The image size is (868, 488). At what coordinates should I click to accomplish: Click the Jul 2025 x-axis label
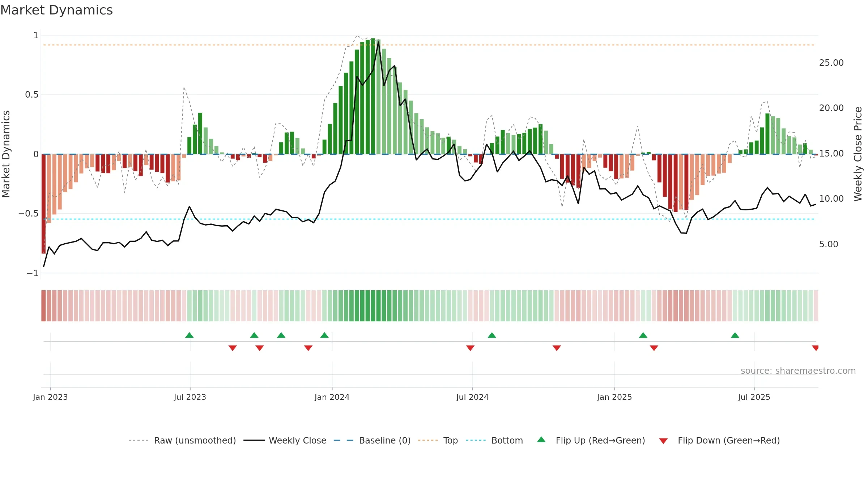click(754, 397)
